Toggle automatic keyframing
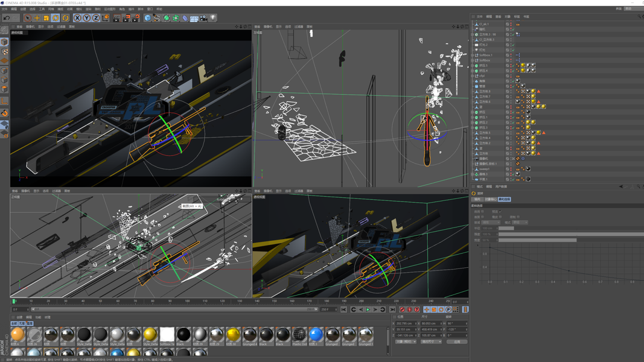This screenshot has width=644, height=362. [x=409, y=310]
